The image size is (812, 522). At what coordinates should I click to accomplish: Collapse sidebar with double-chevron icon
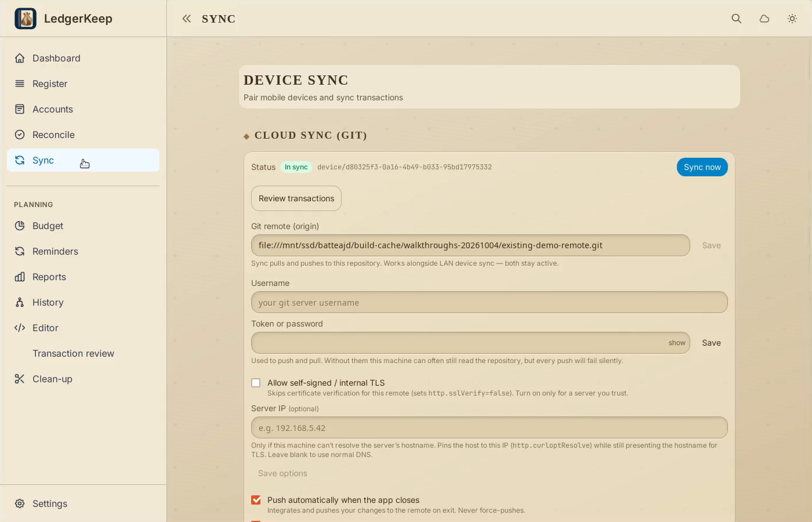coord(186,19)
